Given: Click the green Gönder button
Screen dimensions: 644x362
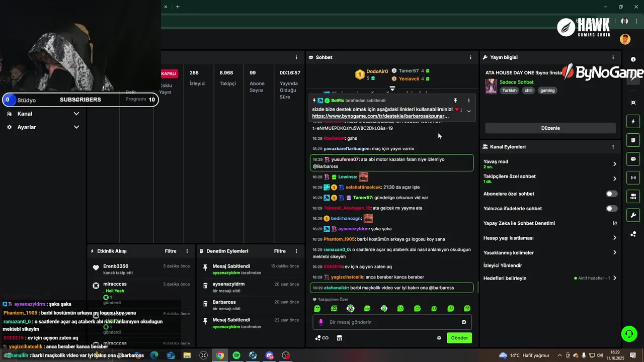Looking at the screenshot, I should point(459,338).
